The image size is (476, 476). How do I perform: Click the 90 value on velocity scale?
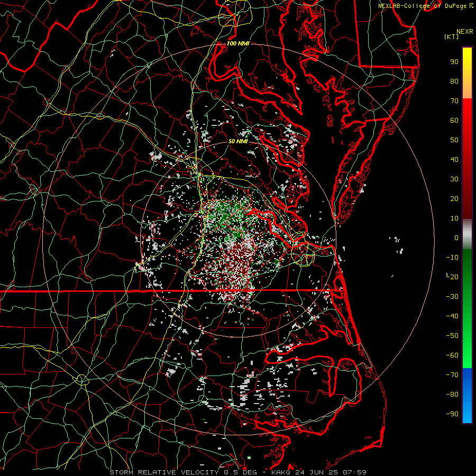tap(454, 62)
